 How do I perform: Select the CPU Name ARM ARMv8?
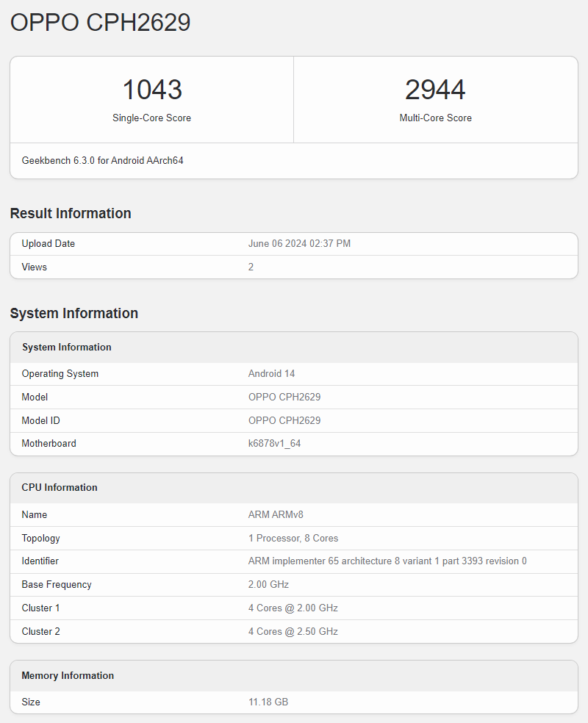(x=276, y=514)
